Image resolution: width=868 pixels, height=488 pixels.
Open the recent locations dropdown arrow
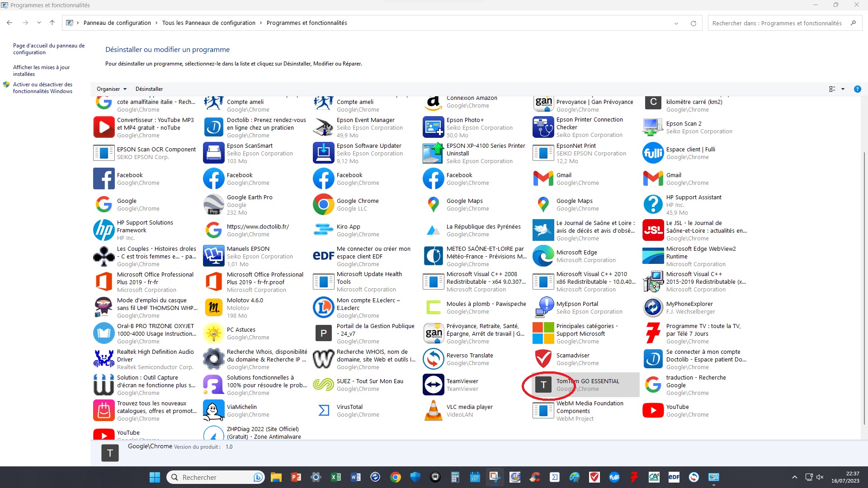click(39, 23)
